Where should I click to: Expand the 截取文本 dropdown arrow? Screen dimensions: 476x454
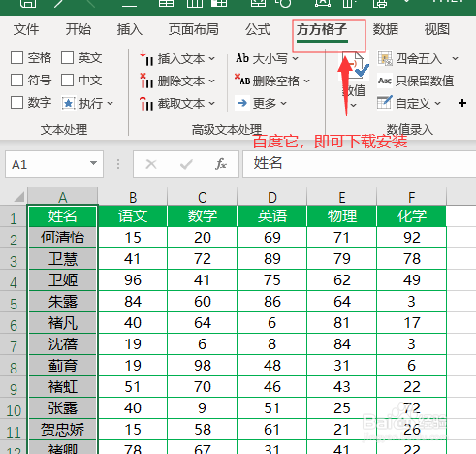point(211,104)
